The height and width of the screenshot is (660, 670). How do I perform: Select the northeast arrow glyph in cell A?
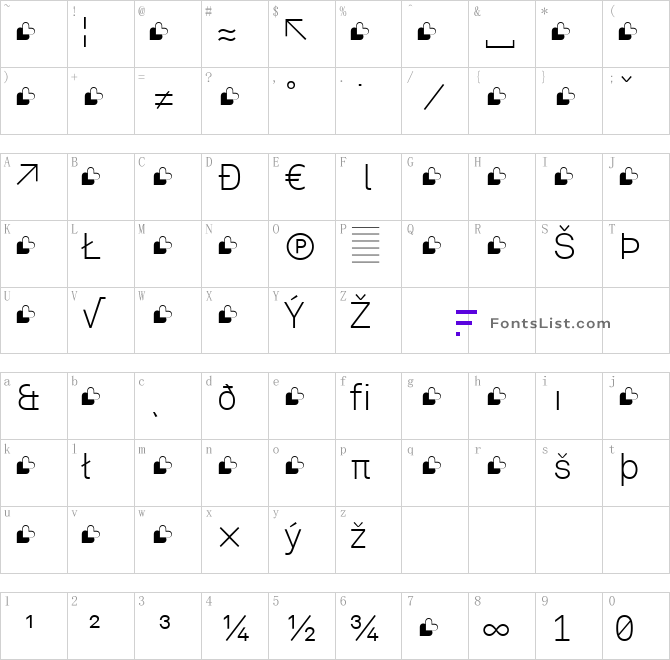27,174
